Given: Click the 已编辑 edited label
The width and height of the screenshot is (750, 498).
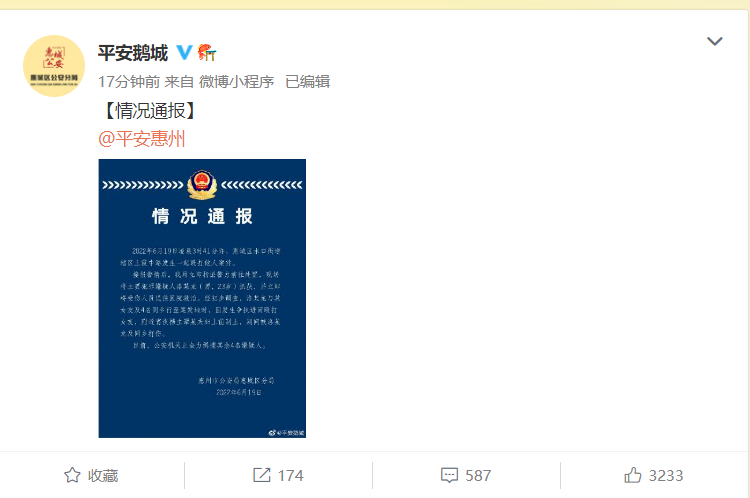Looking at the screenshot, I should click(308, 82).
